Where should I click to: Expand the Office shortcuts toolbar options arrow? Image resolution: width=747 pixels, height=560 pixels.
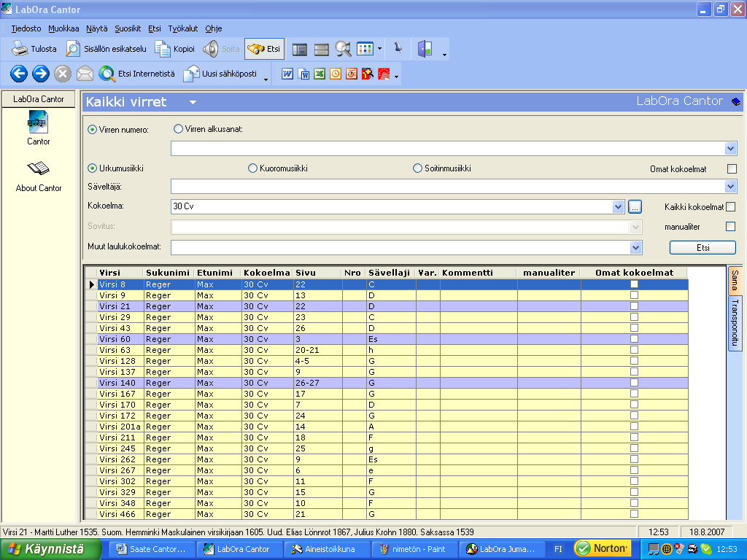point(396,76)
